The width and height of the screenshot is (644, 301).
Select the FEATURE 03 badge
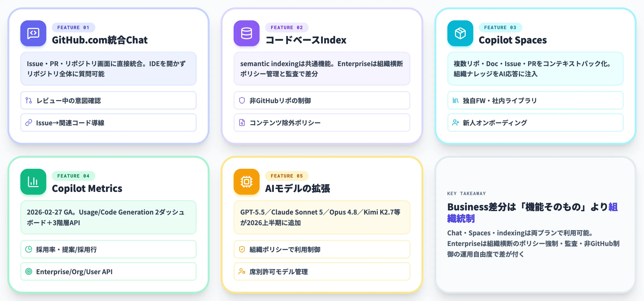click(500, 28)
